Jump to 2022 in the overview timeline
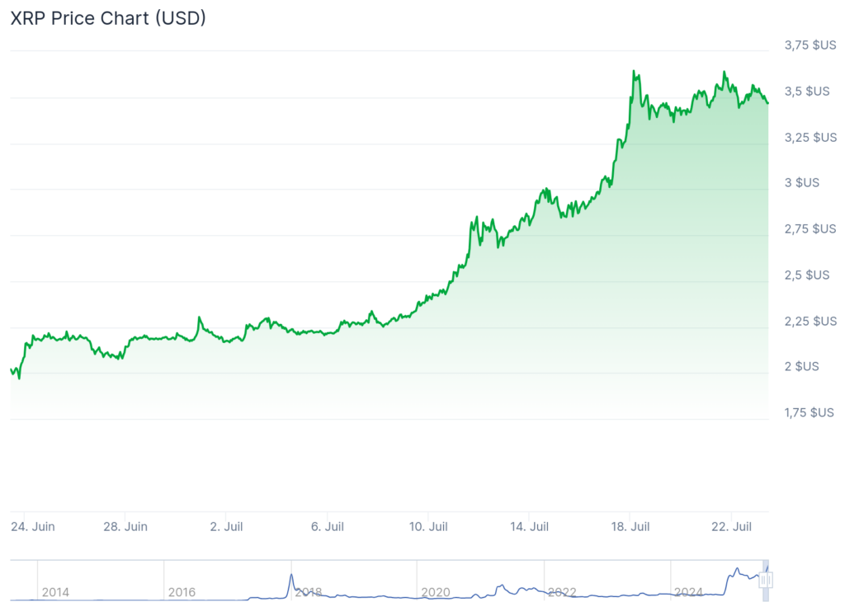This screenshot has width=845, height=616. coord(562,592)
